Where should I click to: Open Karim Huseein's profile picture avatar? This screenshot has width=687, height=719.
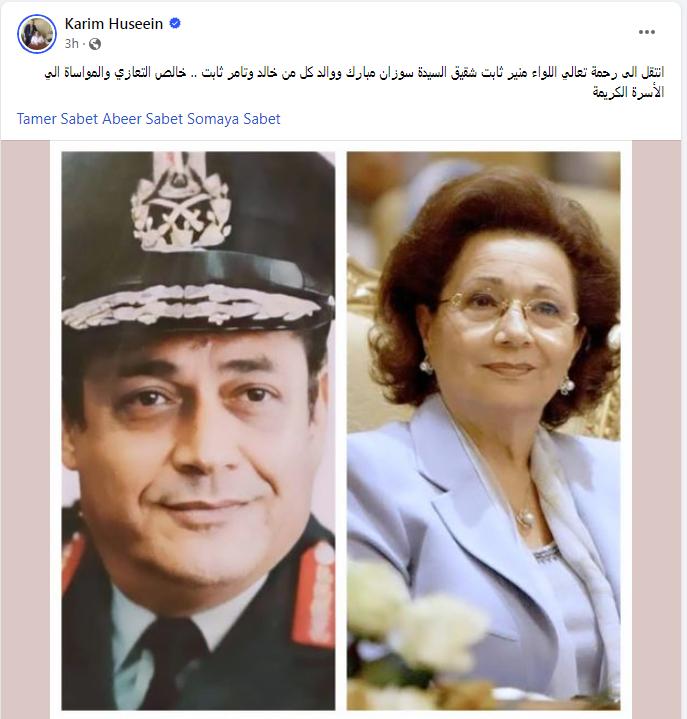[37, 33]
